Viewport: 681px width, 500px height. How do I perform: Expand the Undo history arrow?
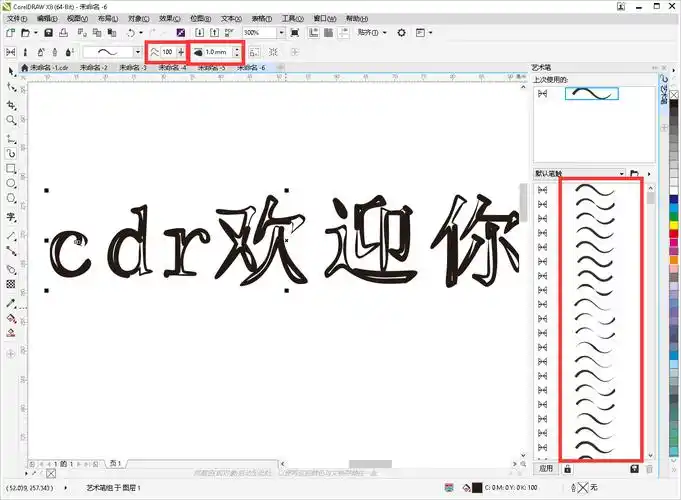tap(141, 33)
